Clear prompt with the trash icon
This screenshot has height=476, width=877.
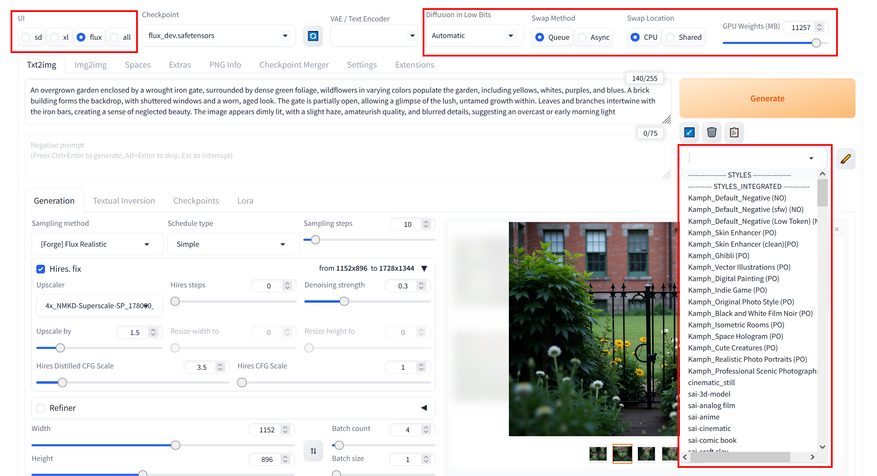point(711,133)
